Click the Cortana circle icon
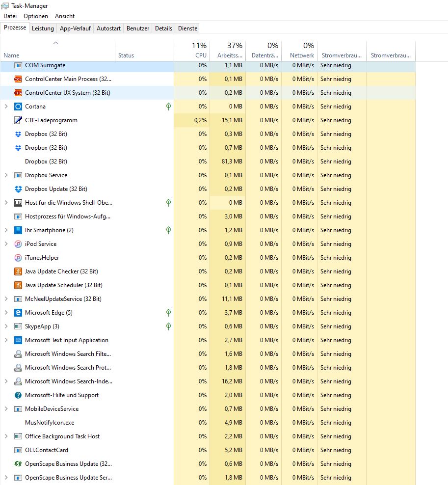The image size is (448, 485). 18,107
